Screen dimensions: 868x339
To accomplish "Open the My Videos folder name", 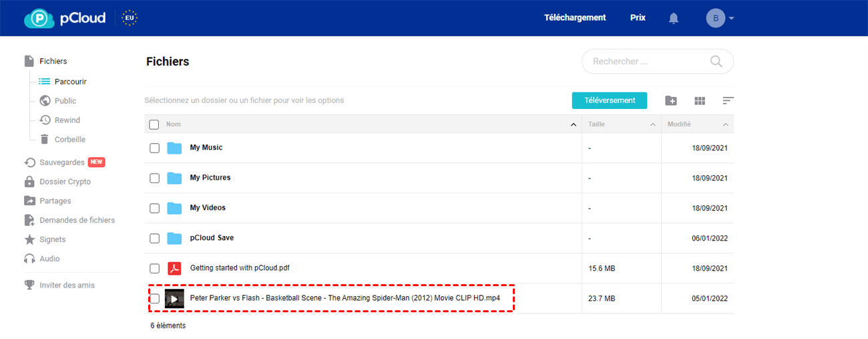I will pyautogui.click(x=208, y=207).
